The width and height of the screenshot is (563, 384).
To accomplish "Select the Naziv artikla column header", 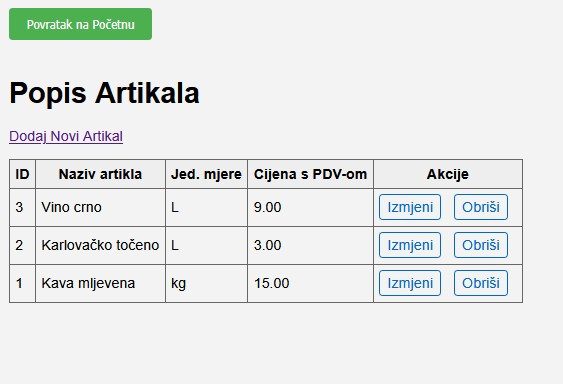I will coord(101,174).
